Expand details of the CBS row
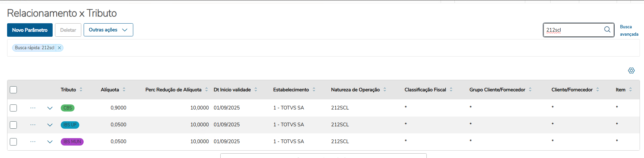Image resolution: width=644 pixels, height=158 pixels. 50,108
